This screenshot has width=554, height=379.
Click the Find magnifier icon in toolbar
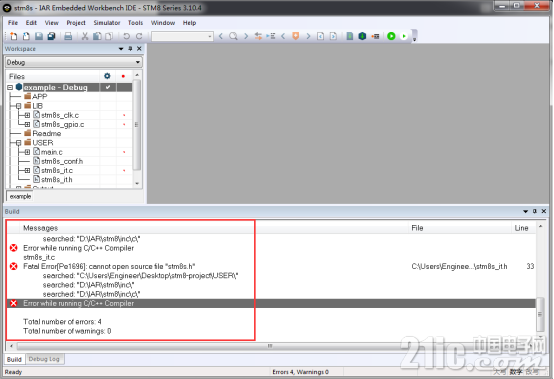point(233,36)
